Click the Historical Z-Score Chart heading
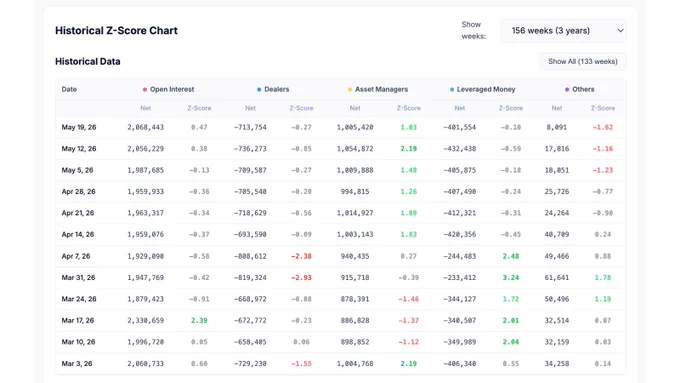Screen dimensions: 680x383 tap(116, 31)
